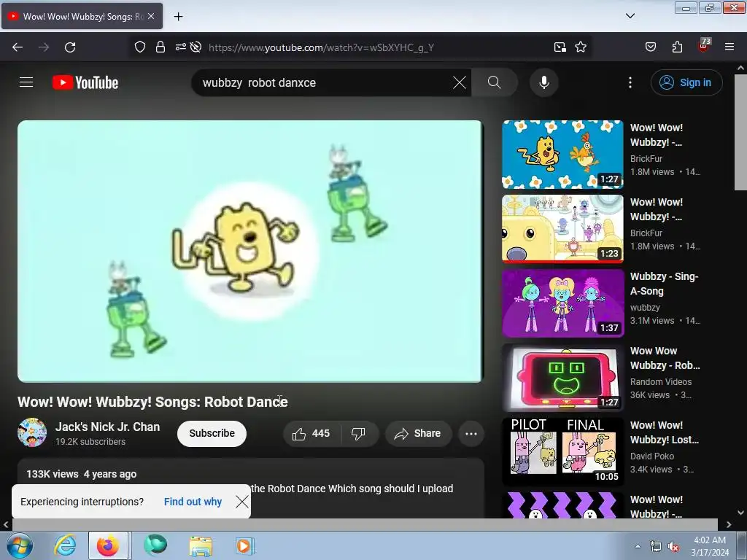
Task: Open the Windows Start menu
Action: [18, 545]
